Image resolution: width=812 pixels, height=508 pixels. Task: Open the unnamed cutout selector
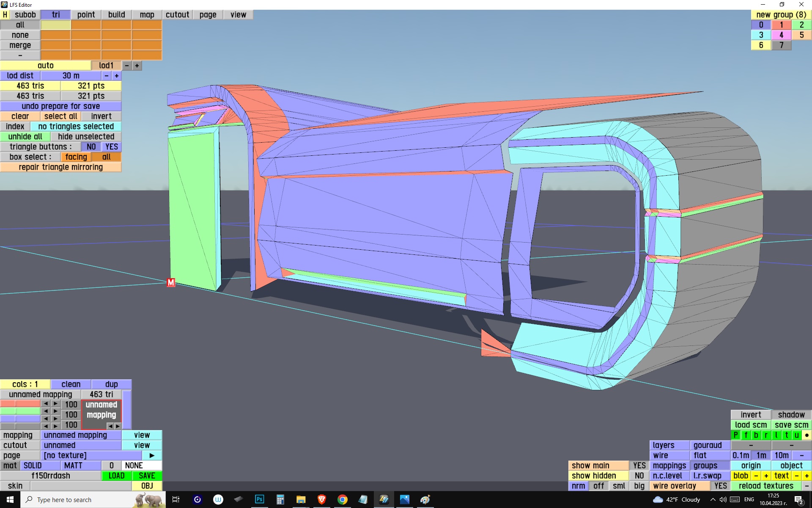tap(81, 445)
